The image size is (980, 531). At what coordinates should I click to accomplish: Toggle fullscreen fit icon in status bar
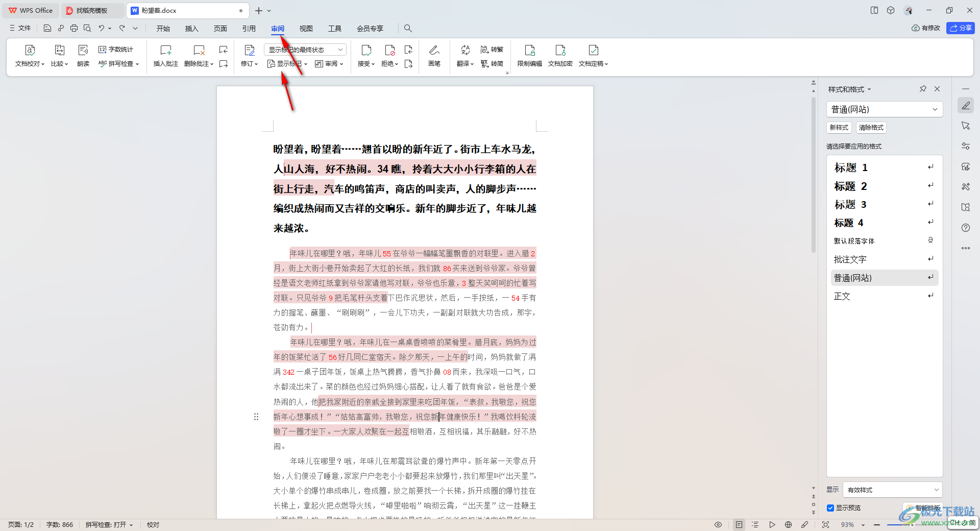[825, 525]
